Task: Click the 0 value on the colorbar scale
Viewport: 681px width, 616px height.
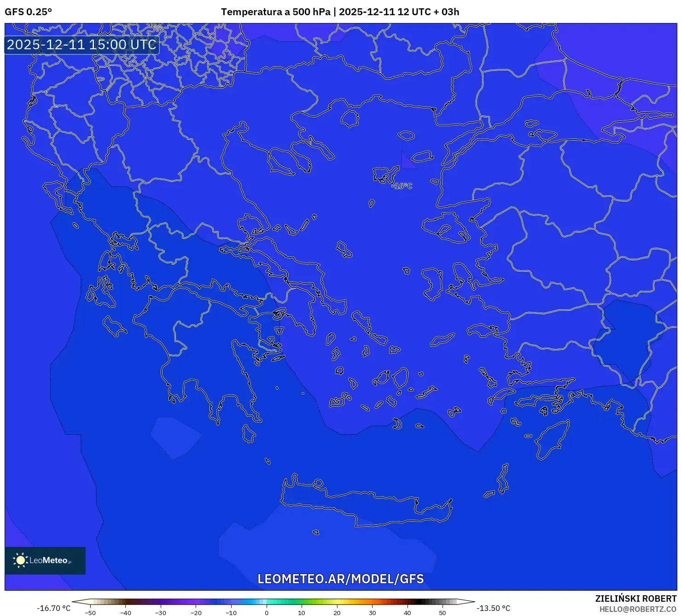Action: [x=266, y=613]
